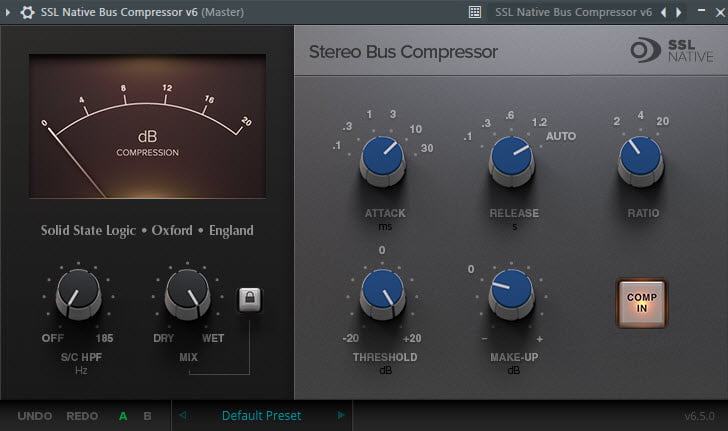
Task: Click the 20 mark on the Ratio knob
Action: coord(663,121)
